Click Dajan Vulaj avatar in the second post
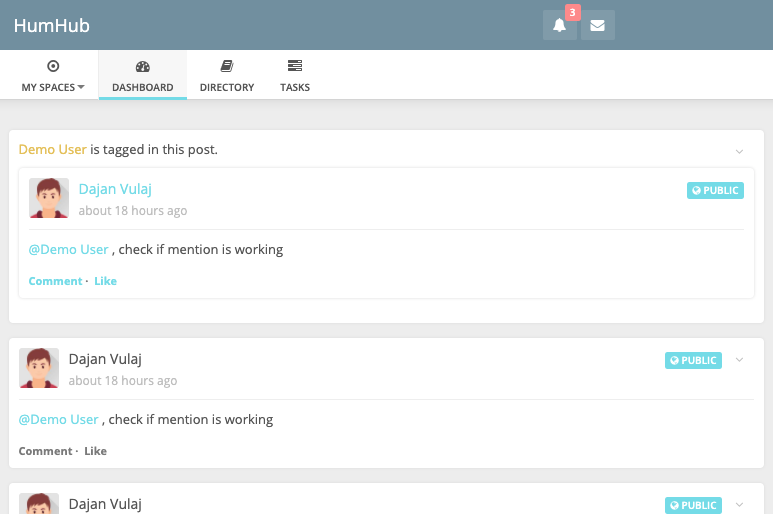 pos(39,368)
